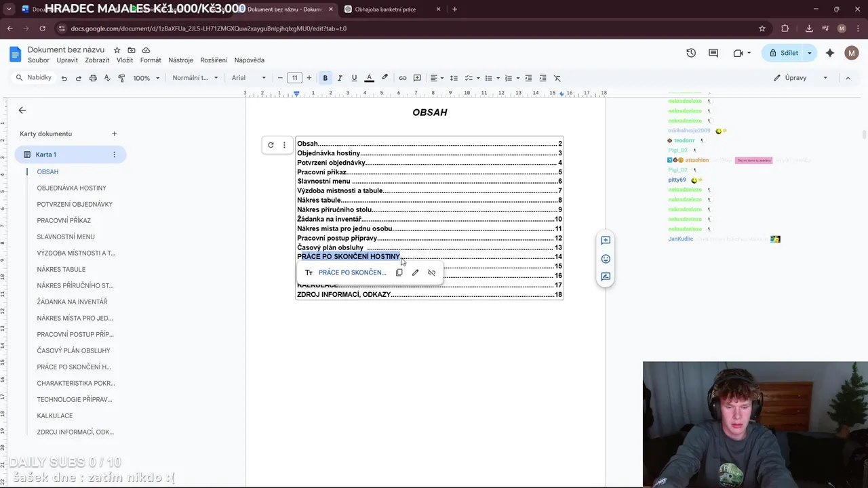Open the Upravit menu
This screenshot has height=488, width=868.
coord(67,60)
